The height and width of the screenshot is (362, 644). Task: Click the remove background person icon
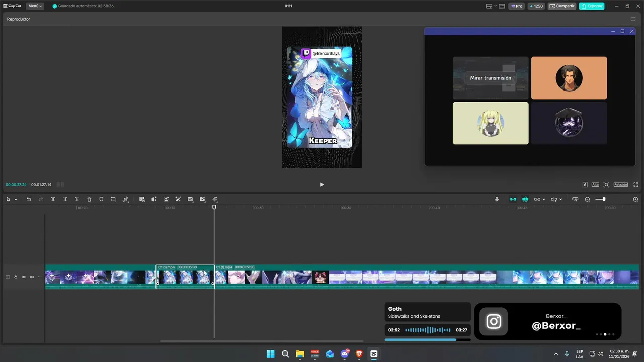click(166, 199)
